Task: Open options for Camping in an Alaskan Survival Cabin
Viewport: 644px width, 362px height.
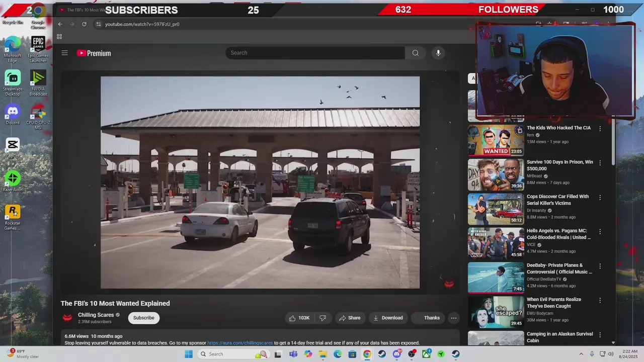Action: tap(600, 335)
